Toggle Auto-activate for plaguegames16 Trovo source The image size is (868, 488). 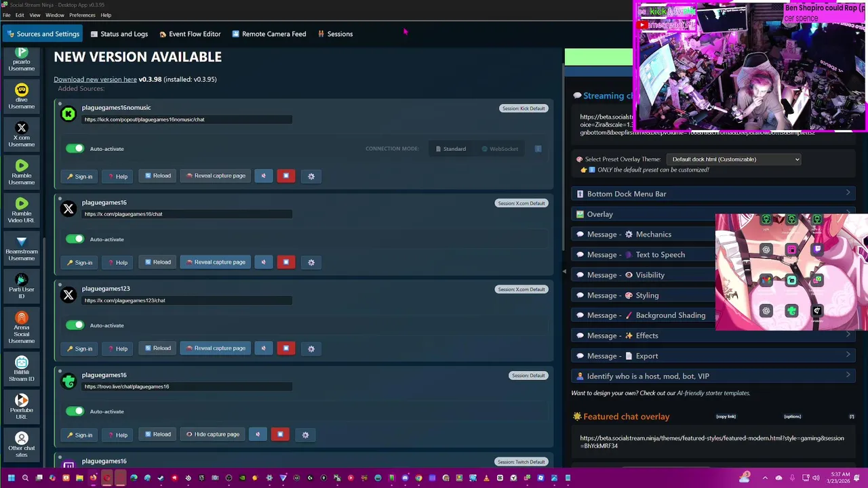coord(75,411)
